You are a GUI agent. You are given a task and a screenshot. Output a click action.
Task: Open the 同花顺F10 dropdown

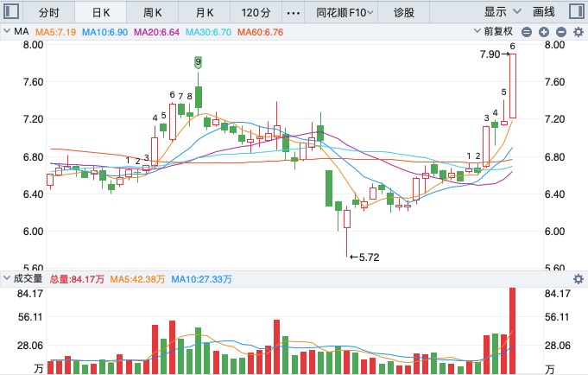(345, 12)
